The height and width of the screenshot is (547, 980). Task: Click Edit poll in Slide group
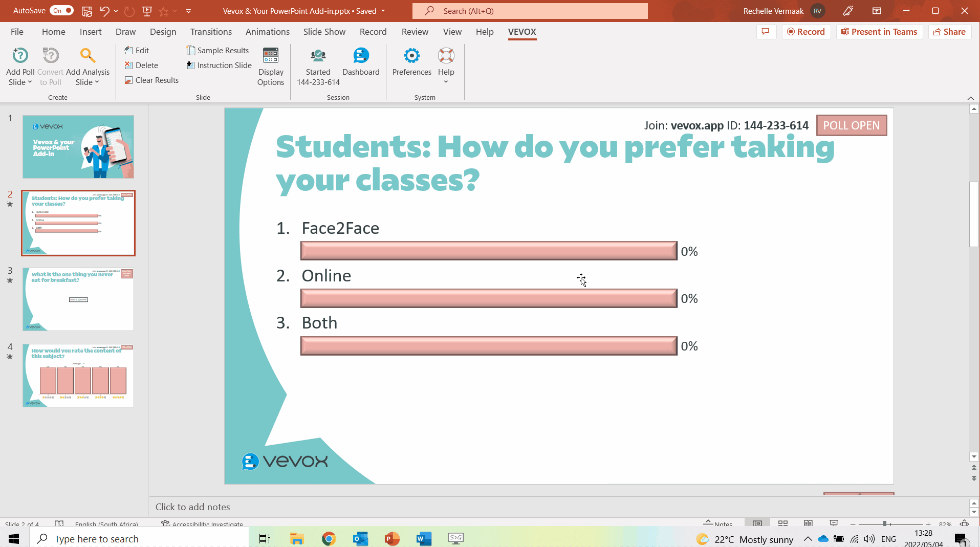[137, 50]
